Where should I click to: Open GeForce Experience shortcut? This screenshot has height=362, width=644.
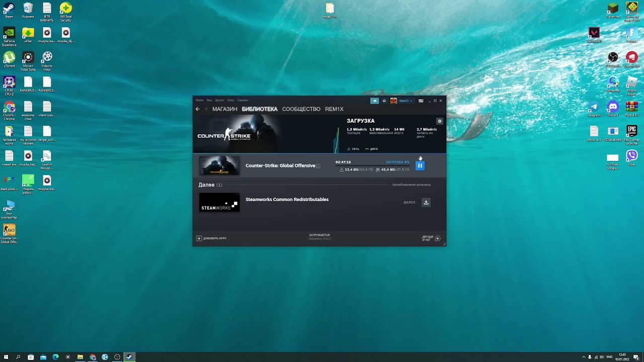[x=9, y=36]
